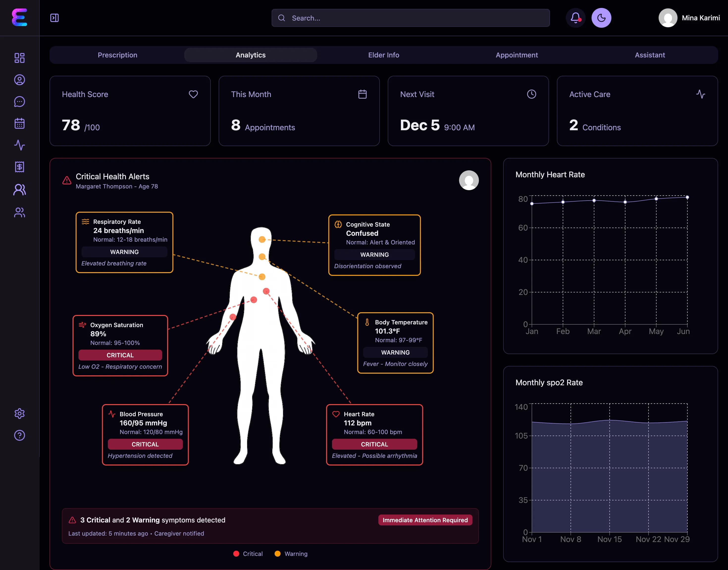Click Margaret Thompson's patient avatar
Screen dimensions: 728x570
[x=469, y=180]
